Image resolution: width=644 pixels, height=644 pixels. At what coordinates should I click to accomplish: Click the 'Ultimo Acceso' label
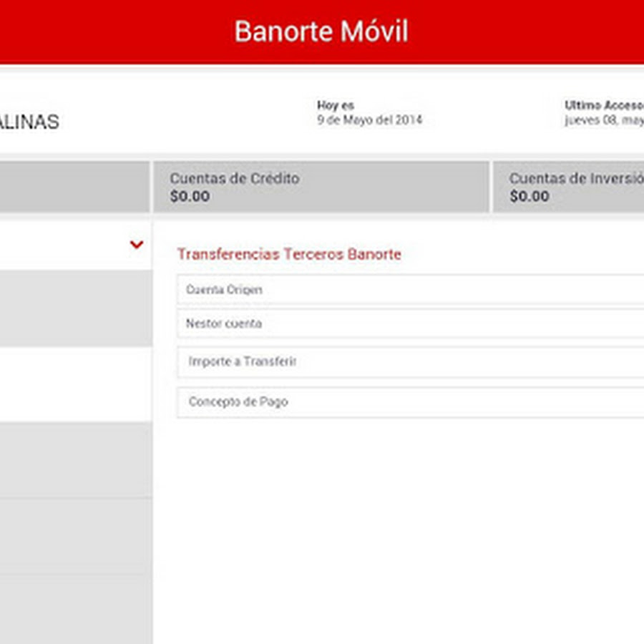604,106
